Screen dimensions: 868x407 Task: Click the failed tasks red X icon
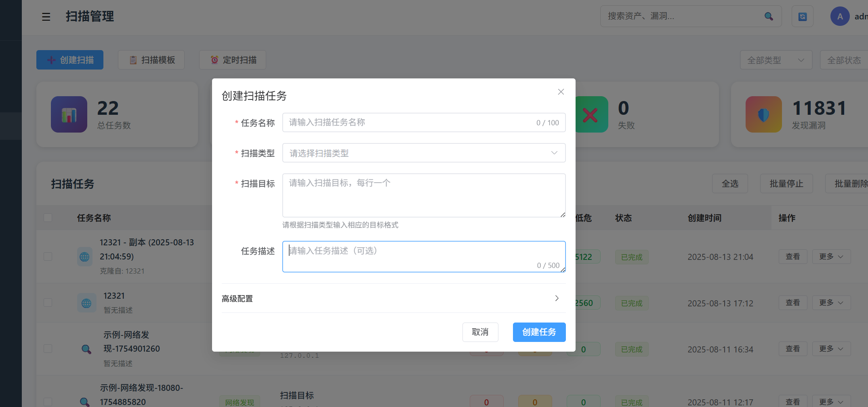[x=590, y=115]
